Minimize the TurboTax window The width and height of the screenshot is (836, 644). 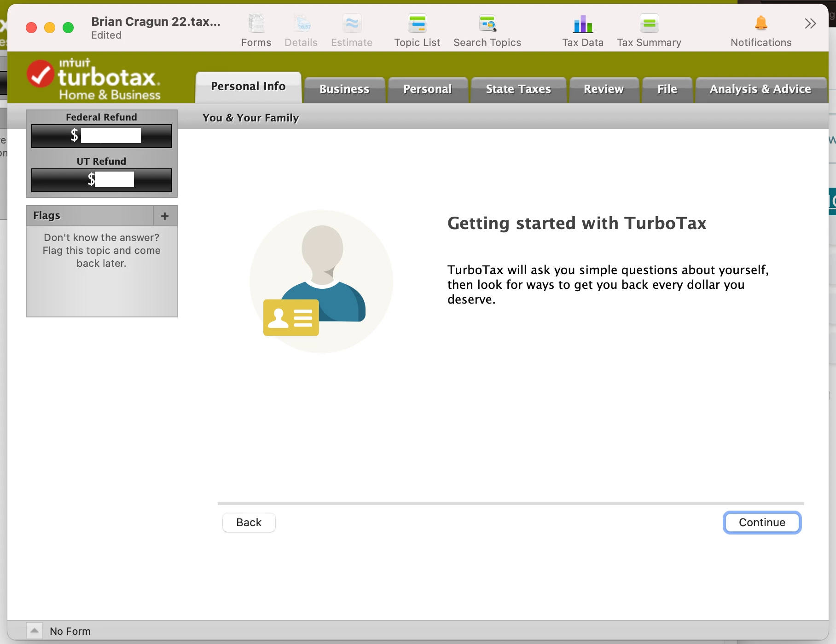[x=50, y=28]
